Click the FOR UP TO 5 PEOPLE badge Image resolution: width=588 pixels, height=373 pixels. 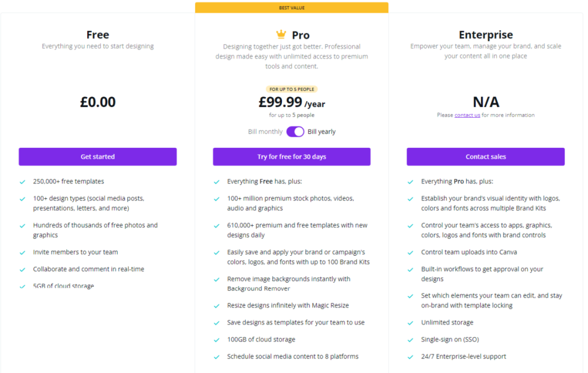click(x=292, y=89)
